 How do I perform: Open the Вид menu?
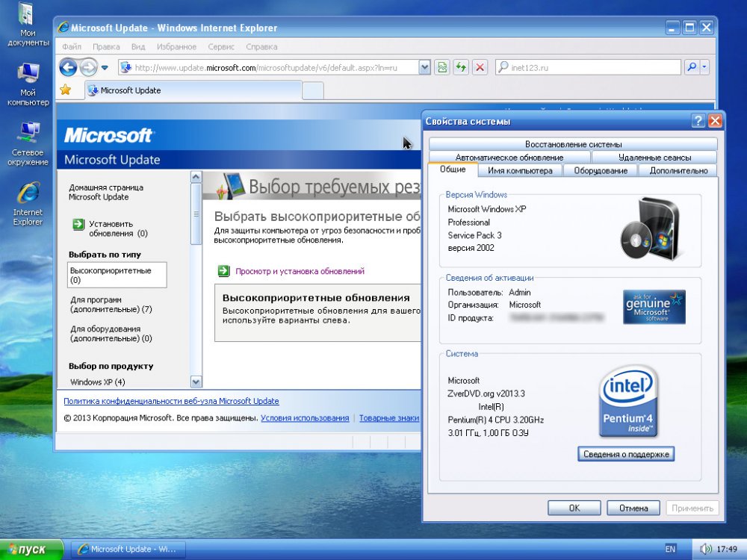(138, 46)
